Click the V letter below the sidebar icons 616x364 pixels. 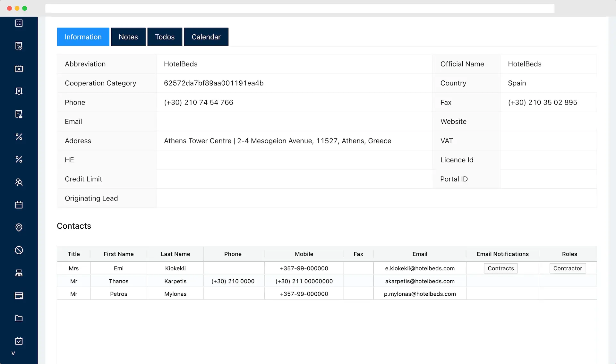(x=13, y=353)
